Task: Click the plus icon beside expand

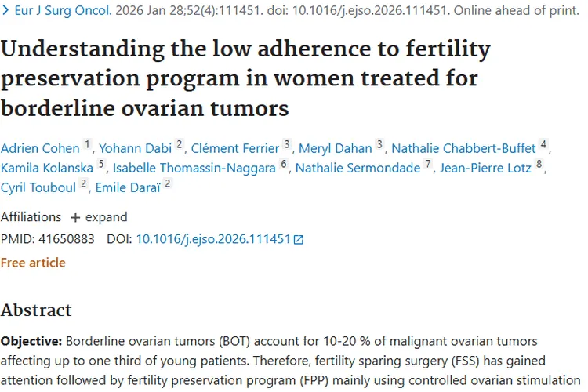Action: click(x=75, y=217)
